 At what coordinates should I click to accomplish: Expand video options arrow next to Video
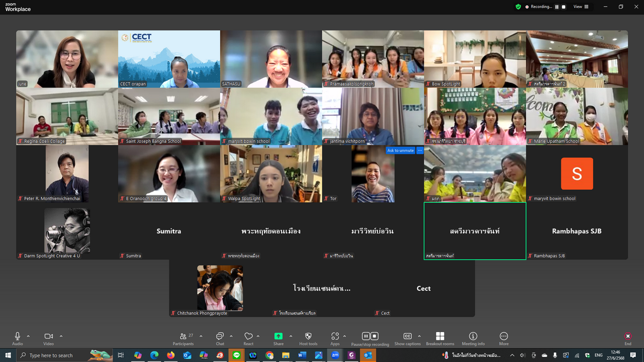(x=61, y=336)
